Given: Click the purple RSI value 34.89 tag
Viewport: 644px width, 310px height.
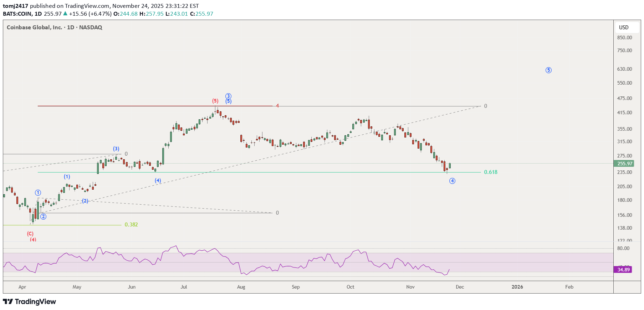Looking at the screenshot, I should [623, 270].
